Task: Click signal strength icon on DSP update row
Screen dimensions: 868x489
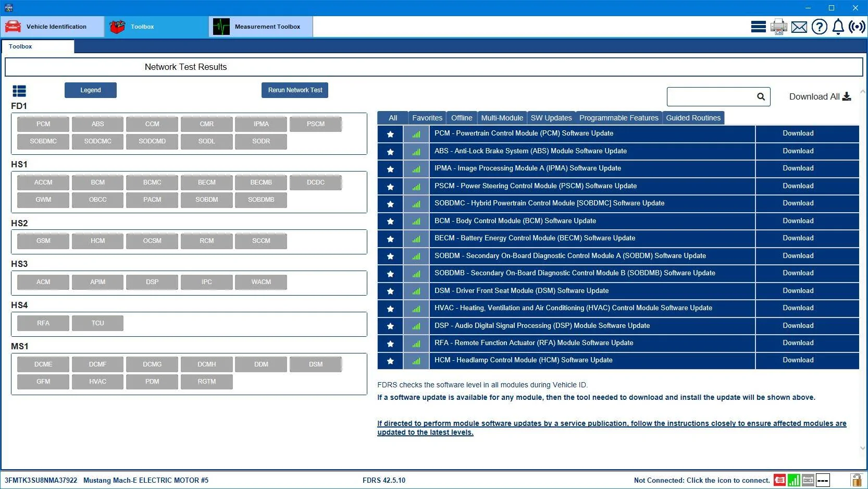Action: [416, 326]
